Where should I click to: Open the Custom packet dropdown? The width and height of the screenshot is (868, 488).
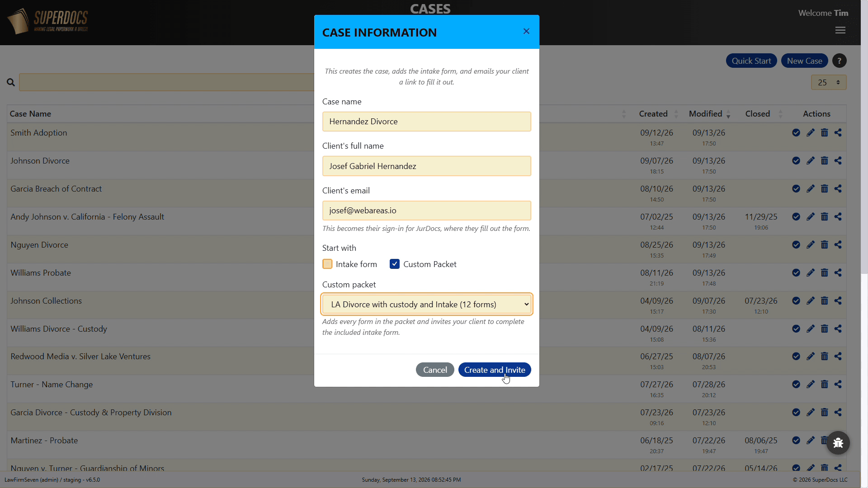point(427,304)
